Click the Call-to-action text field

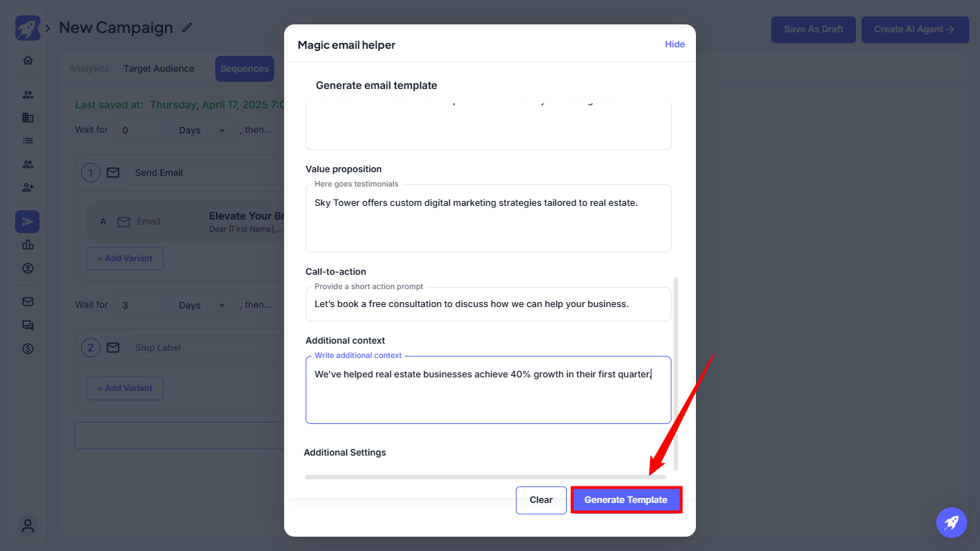tap(488, 304)
